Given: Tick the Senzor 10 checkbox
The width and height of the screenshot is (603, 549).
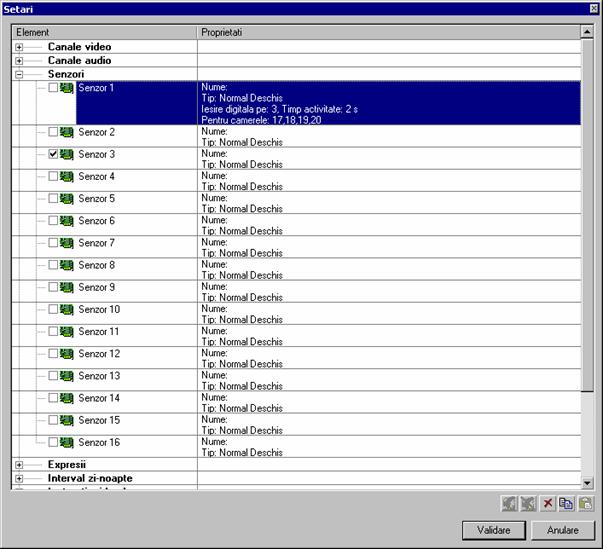Looking at the screenshot, I should 53,310.
